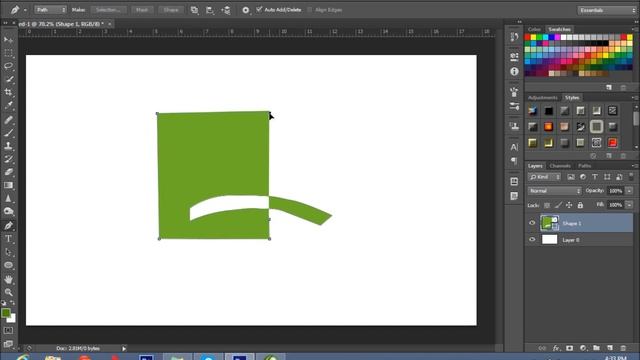Switch to the Color tab
The image size is (640, 360).
[x=534, y=29]
